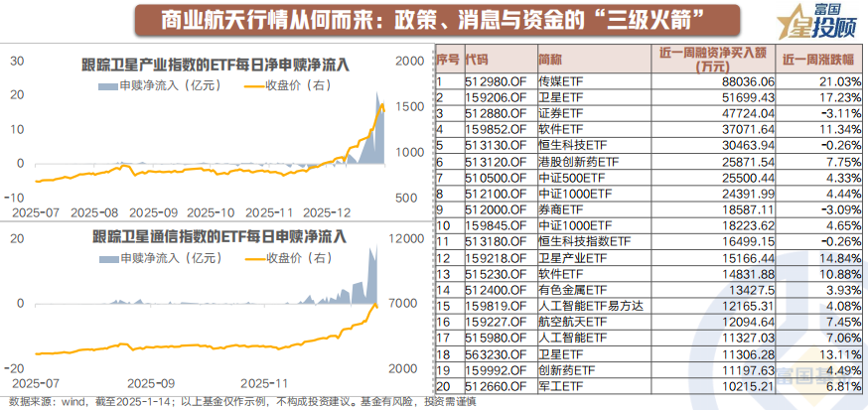The height and width of the screenshot is (410, 868).
Task: Click the value 12094.64
Action: tap(748, 322)
